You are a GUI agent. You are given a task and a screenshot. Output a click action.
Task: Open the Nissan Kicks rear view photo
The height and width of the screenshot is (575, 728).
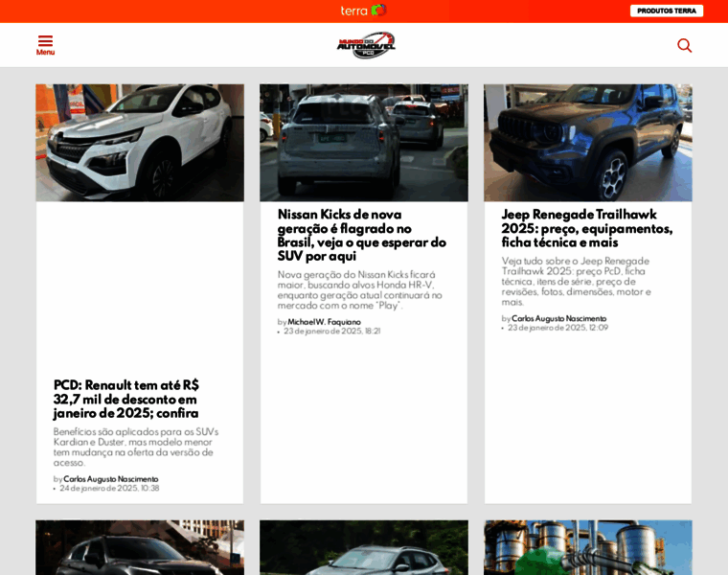(x=364, y=143)
